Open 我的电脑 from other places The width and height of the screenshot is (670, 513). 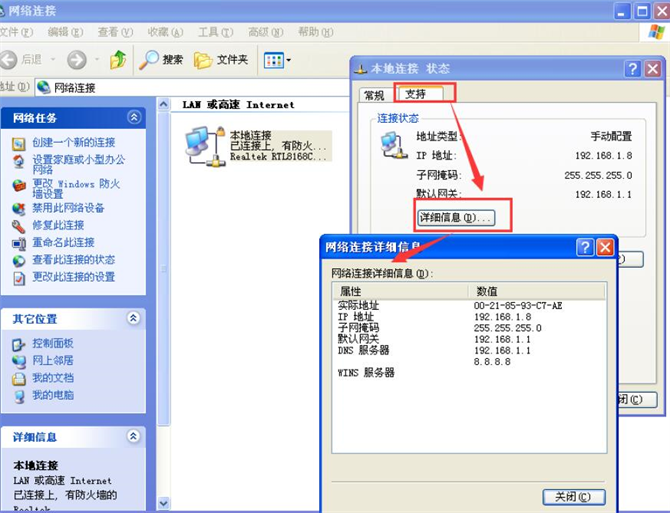tap(53, 395)
